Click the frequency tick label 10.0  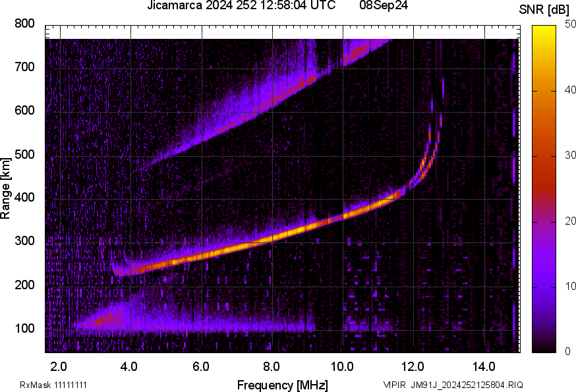tap(342, 366)
